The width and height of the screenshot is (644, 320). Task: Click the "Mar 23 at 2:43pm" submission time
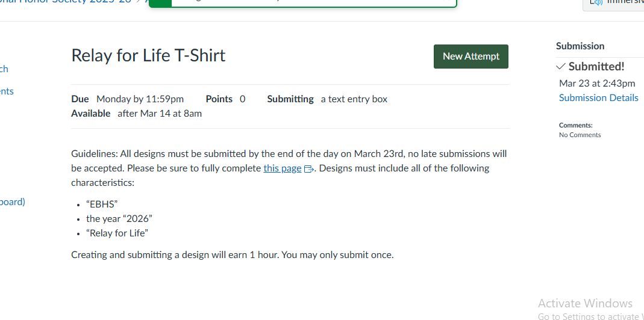click(597, 84)
